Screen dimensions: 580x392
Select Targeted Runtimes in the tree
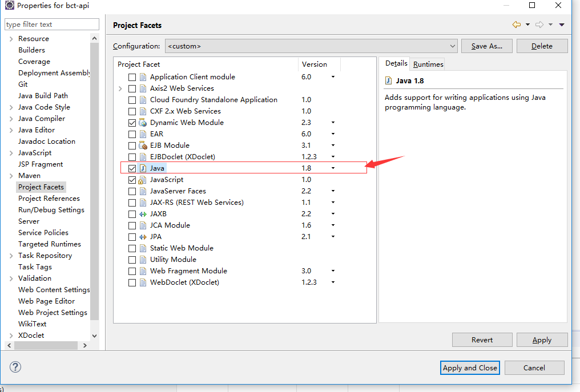point(50,244)
